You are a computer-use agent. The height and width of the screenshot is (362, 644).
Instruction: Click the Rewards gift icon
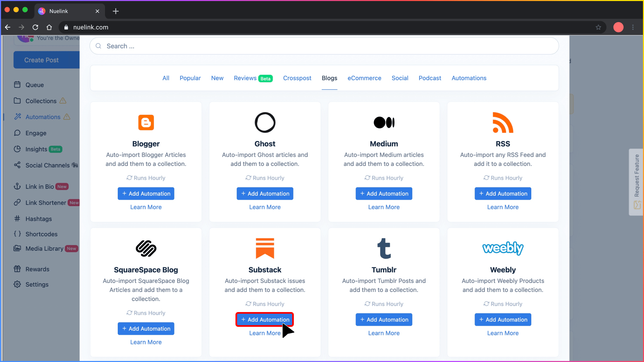coord(17,269)
